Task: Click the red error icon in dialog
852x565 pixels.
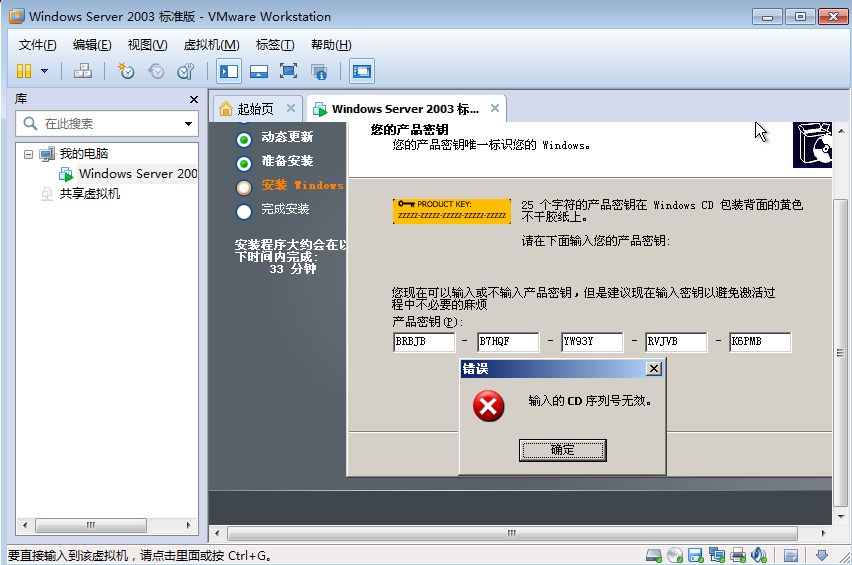Action: [x=488, y=406]
